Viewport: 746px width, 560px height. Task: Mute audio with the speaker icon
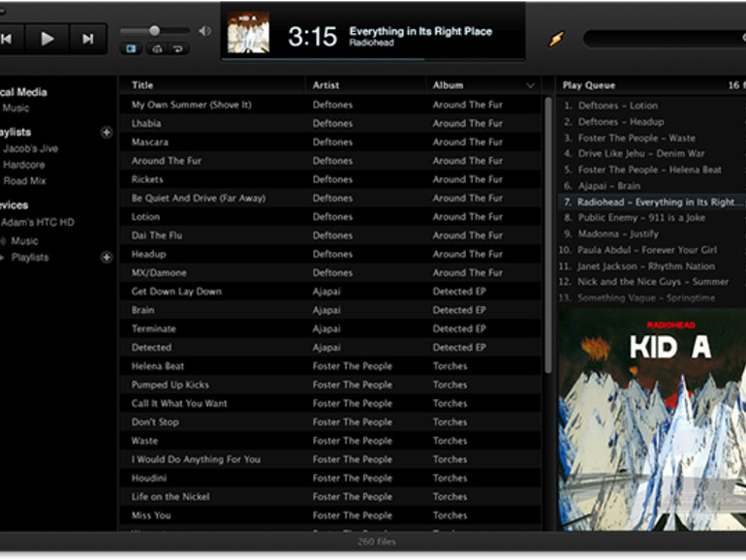(205, 31)
